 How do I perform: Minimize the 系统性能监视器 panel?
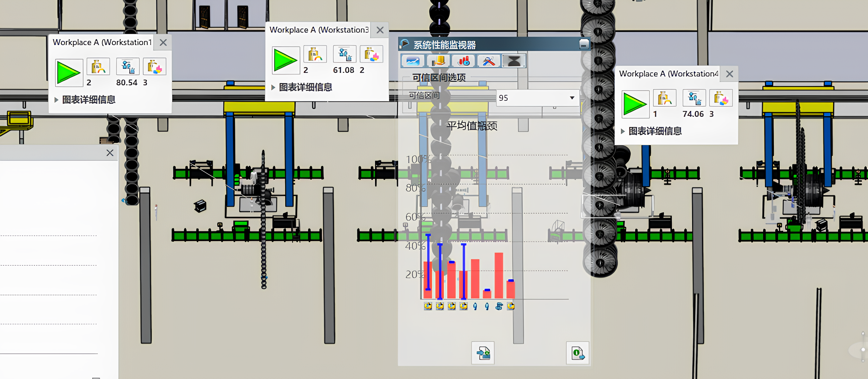pyautogui.click(x=584, y=44)
